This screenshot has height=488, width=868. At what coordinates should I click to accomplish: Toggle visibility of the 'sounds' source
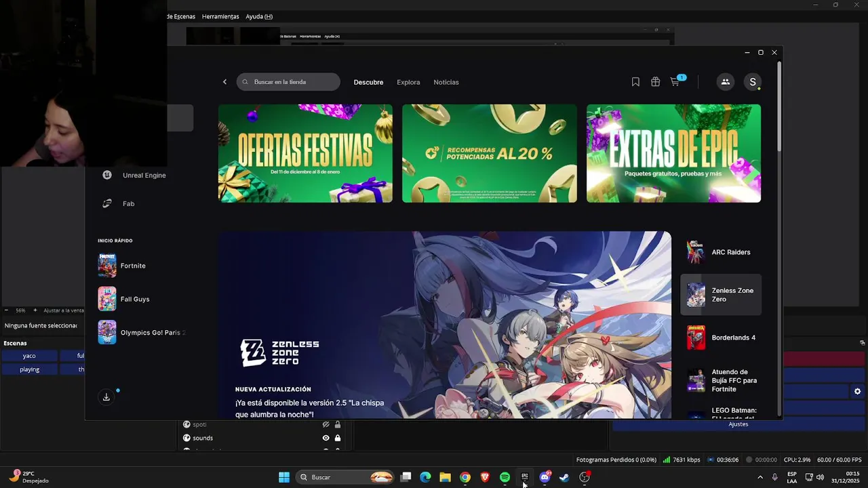pos(325,438)
